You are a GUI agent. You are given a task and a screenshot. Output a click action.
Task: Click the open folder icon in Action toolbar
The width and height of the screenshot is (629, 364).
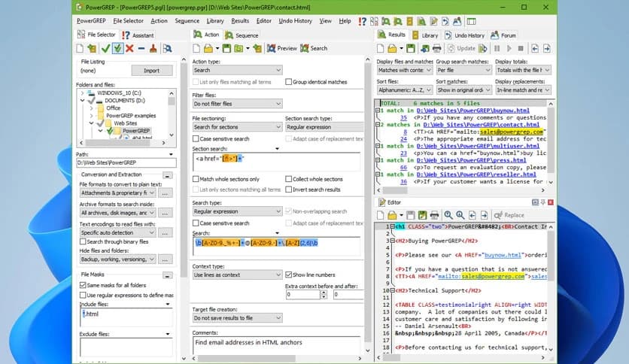coord(208,48)
